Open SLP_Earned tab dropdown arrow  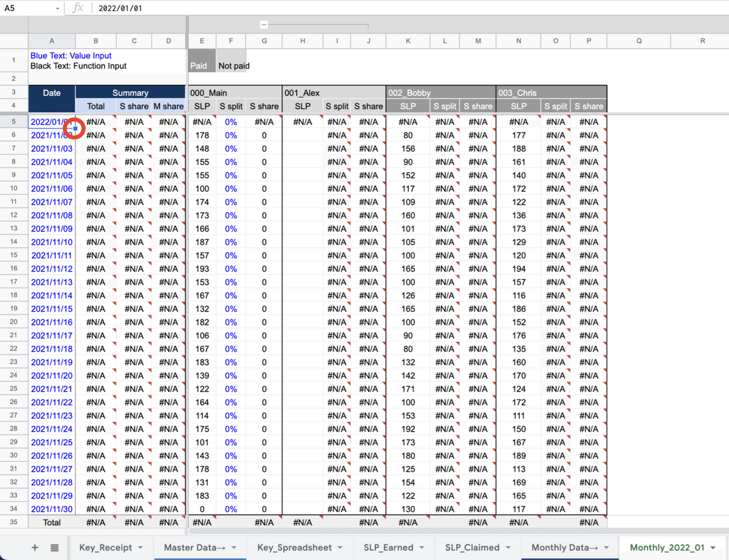422,548
